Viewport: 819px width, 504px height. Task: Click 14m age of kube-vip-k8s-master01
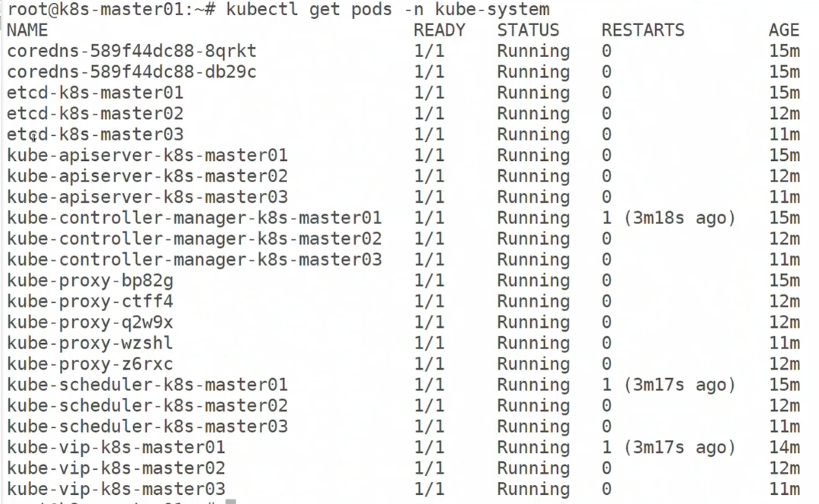784,448
